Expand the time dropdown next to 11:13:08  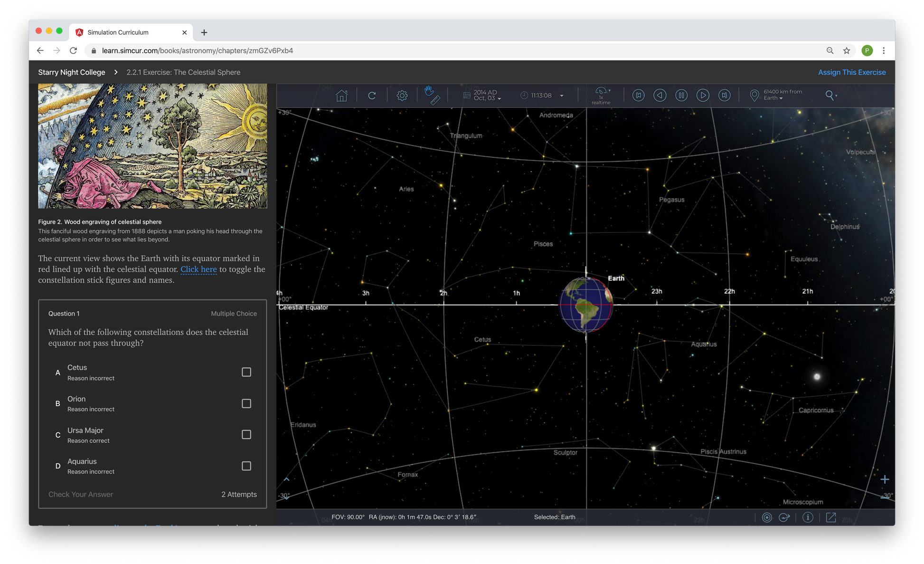click(x=562, y=96)
